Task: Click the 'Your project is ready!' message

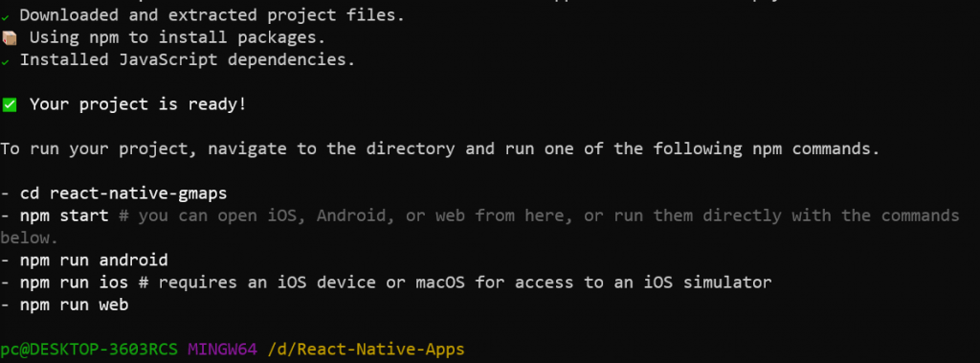Action: (138, 104)
